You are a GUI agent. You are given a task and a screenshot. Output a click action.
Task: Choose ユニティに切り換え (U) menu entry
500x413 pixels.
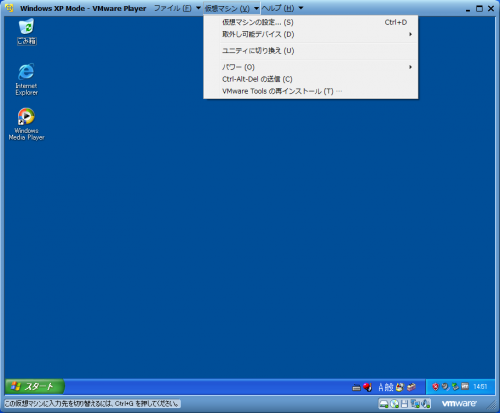pyautogui.click(x=311, y=51)
